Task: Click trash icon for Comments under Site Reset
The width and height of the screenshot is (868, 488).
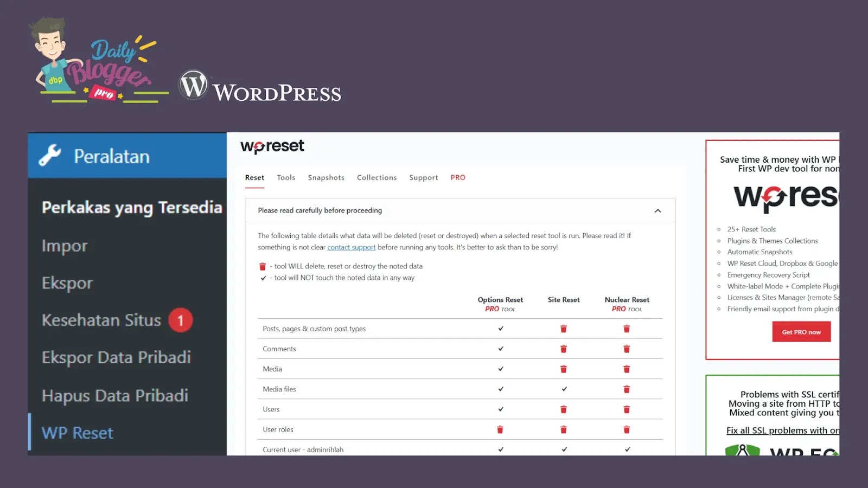Action: [x=564, y=349]
